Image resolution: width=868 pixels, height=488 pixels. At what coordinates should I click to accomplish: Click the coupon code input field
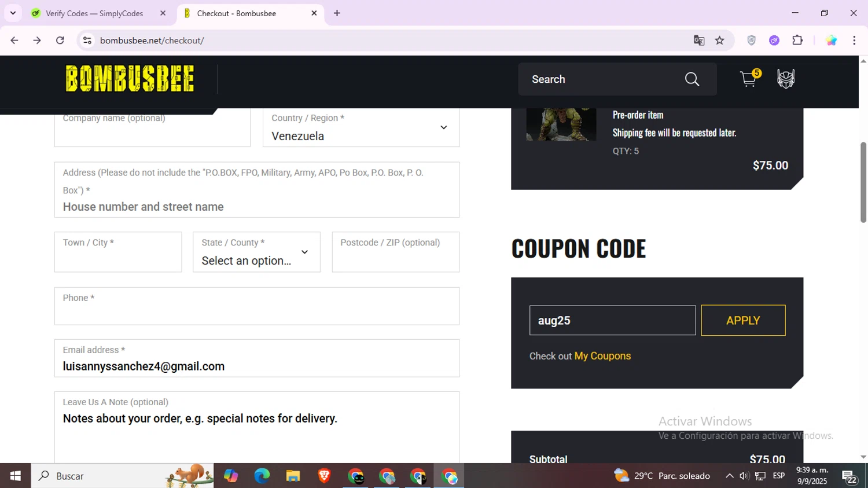point(612,320)
